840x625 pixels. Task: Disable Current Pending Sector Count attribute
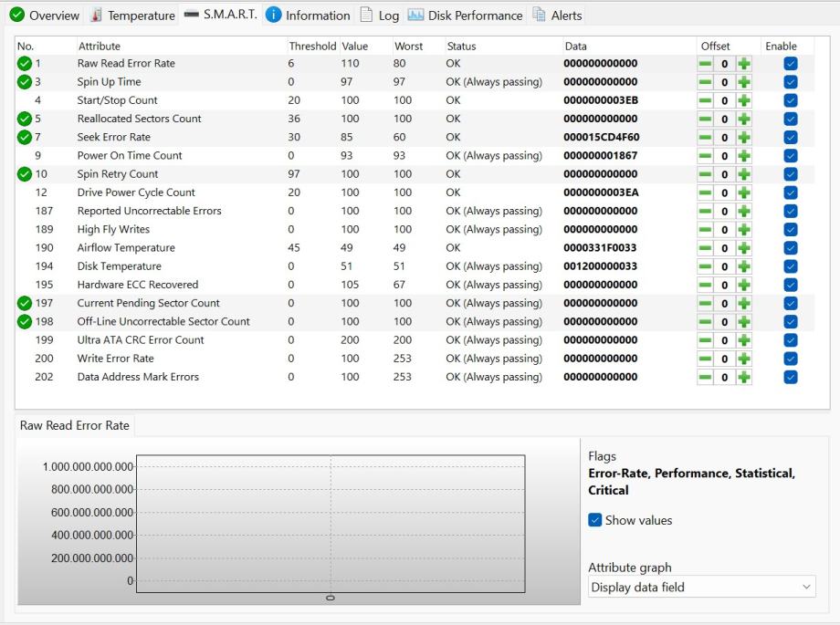tap(790, 304)
